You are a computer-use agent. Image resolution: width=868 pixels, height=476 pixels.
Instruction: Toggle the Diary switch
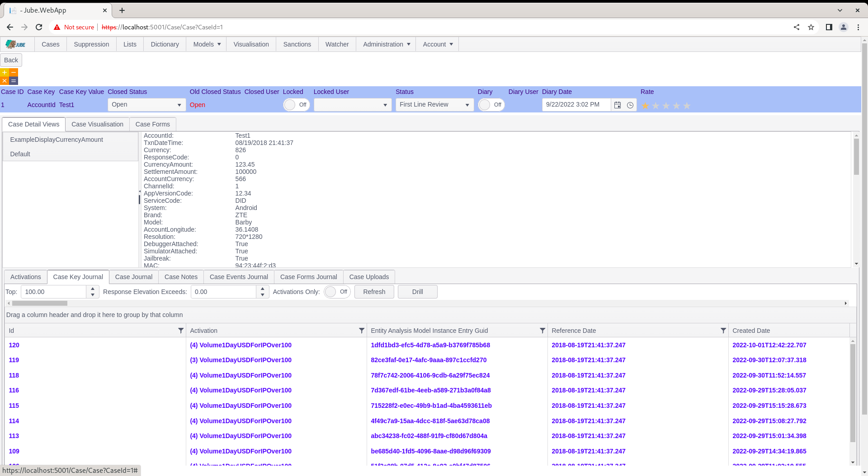point(491,105)
